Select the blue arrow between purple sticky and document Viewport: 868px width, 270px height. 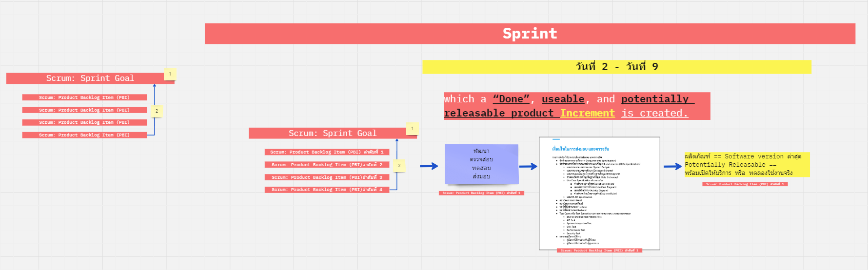pyautogui.click(x=528, y=166)
